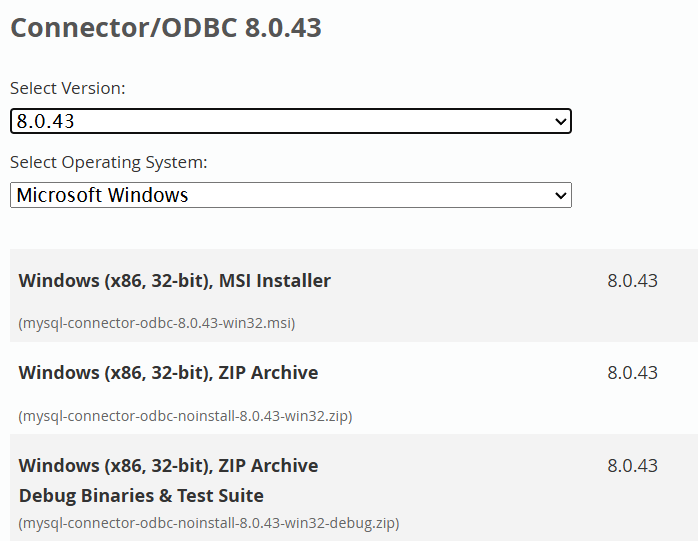698x541 pixels.
Task: Click ZIP Archive title above Debug Binaries line
Action: (168, 466)
